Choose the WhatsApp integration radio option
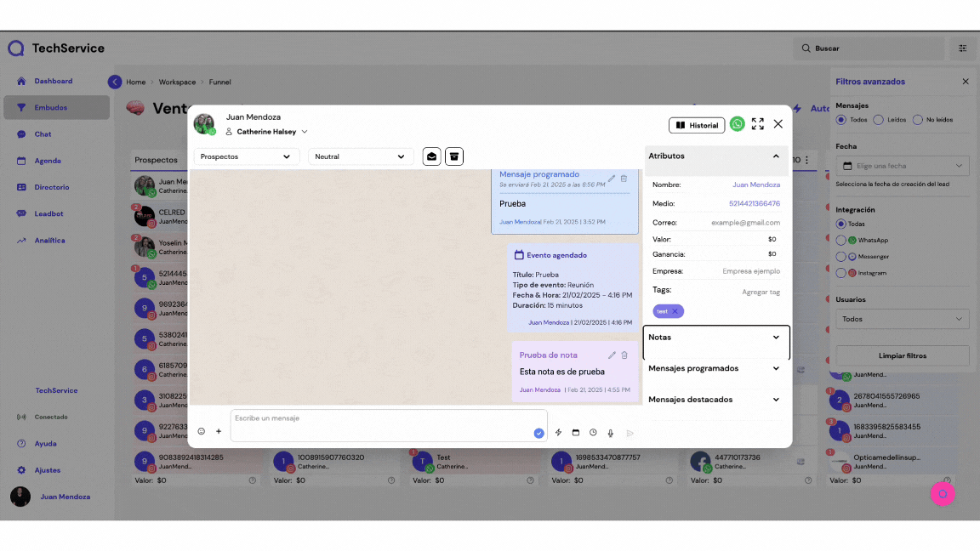 pos(841,241)
